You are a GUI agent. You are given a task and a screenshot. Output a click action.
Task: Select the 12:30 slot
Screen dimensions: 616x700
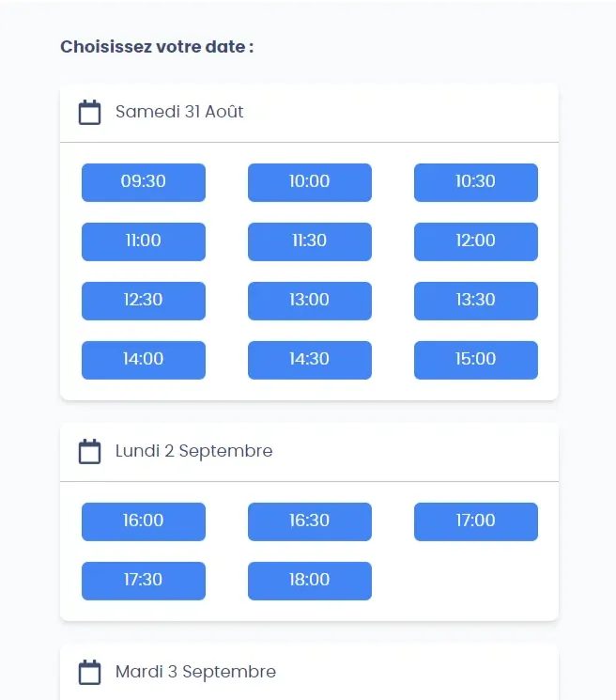[144, 301]
